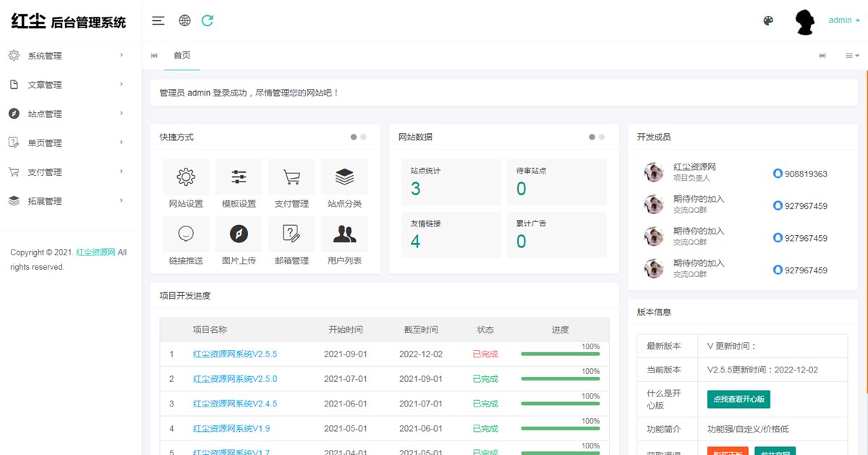Open 站点分类 shortcut layers icon

(x=344, y=177)
